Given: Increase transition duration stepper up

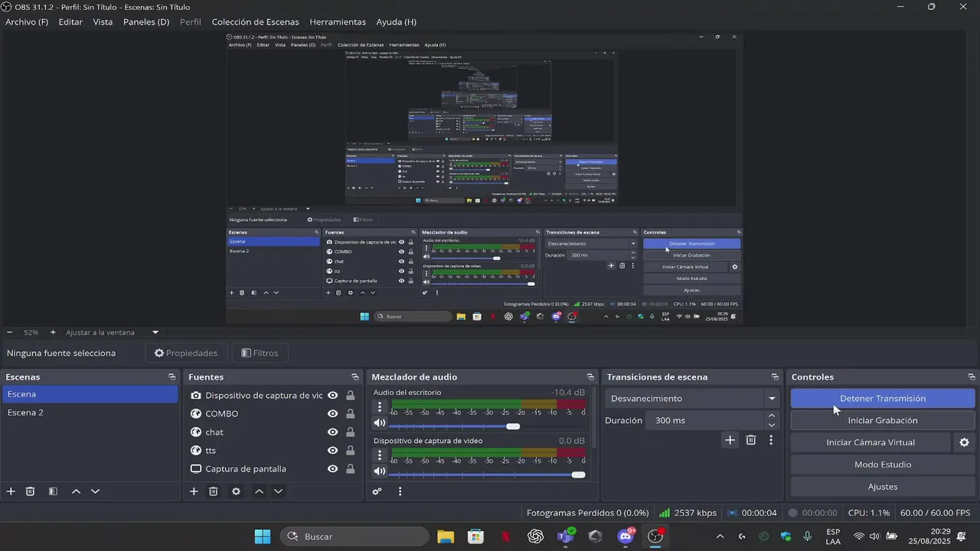Looking at the screenshot, I should coord(772,416).
